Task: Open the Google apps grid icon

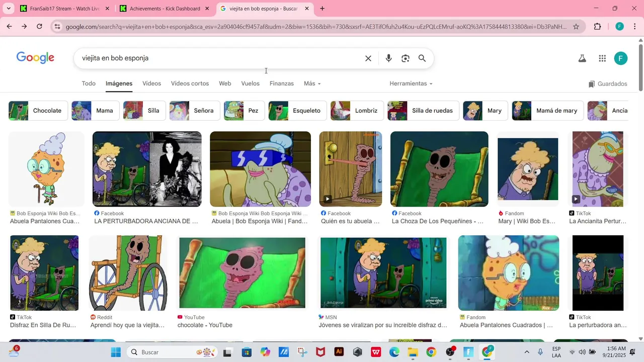Action: (x=602, y=58)
